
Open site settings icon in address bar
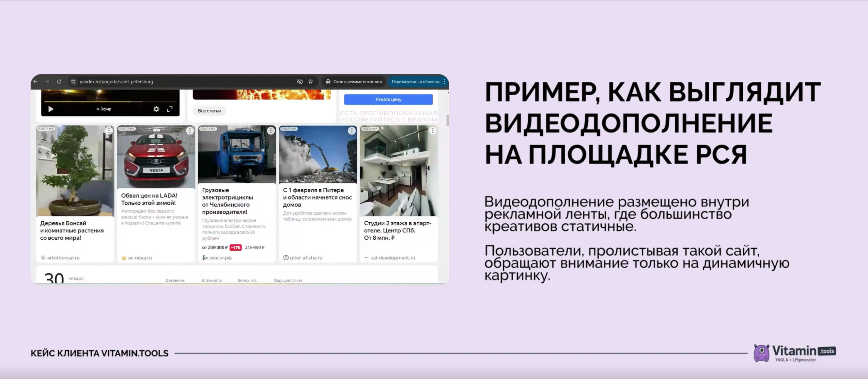pos(73,82)
